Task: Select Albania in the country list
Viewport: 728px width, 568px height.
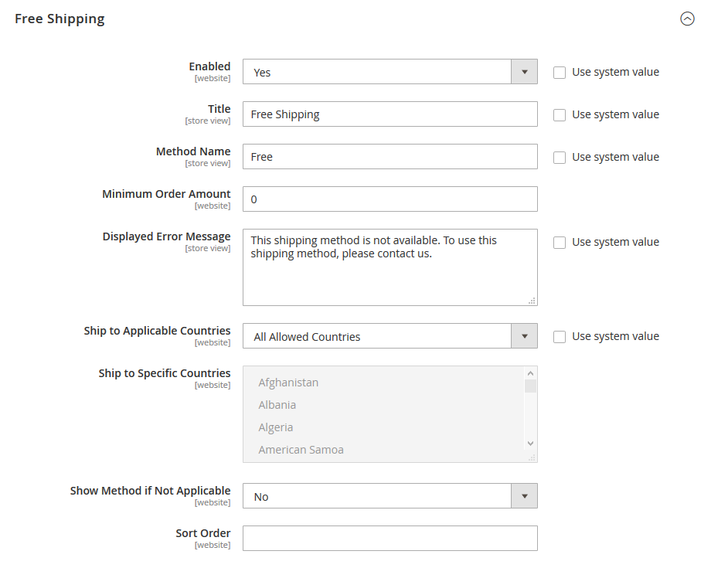Action: pos(277,404)
